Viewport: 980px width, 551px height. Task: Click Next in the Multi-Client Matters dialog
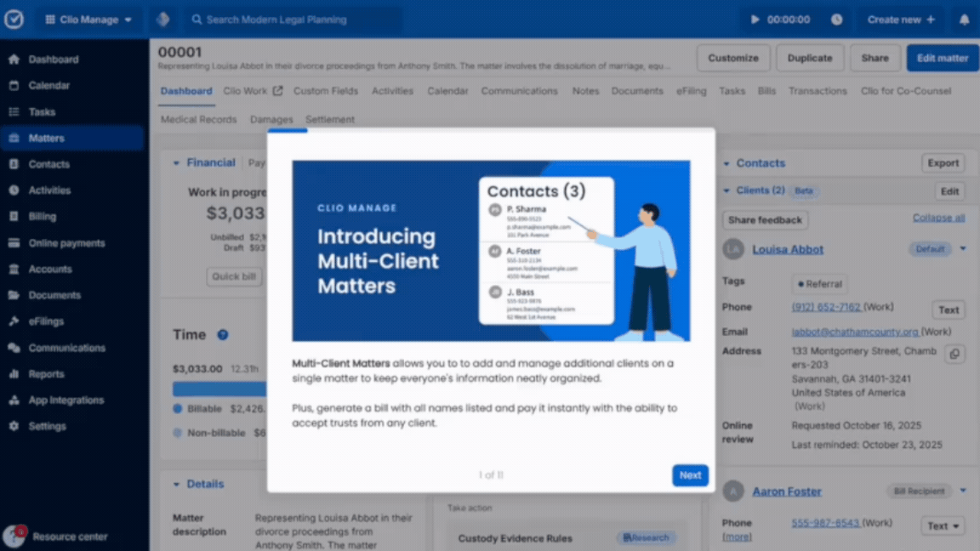[690, 475]
